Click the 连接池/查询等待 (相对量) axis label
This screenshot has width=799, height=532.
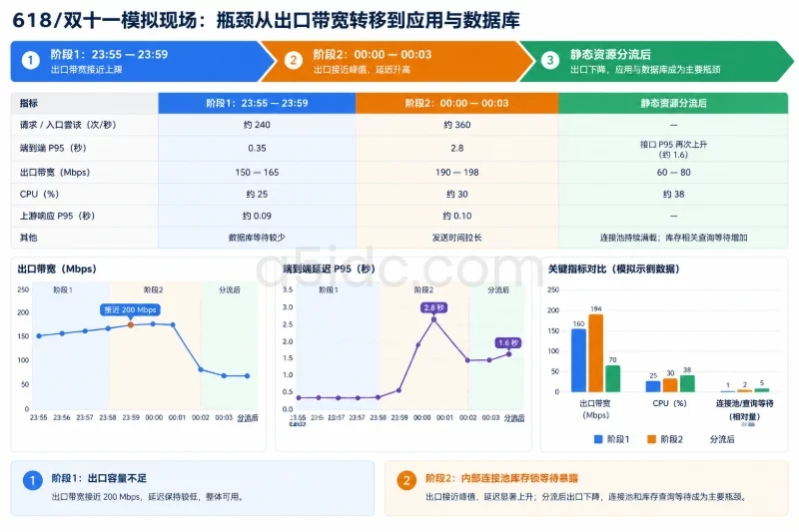744,410
